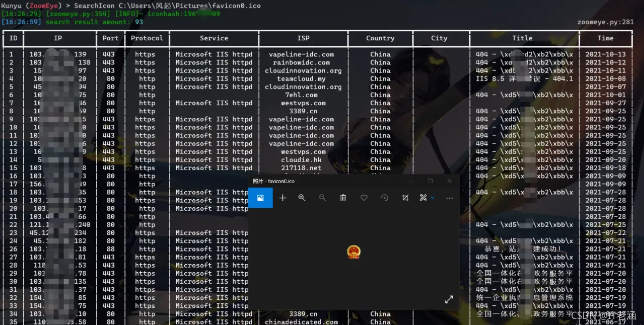Delete the photo using the trash icon

(x=343, y=198)
